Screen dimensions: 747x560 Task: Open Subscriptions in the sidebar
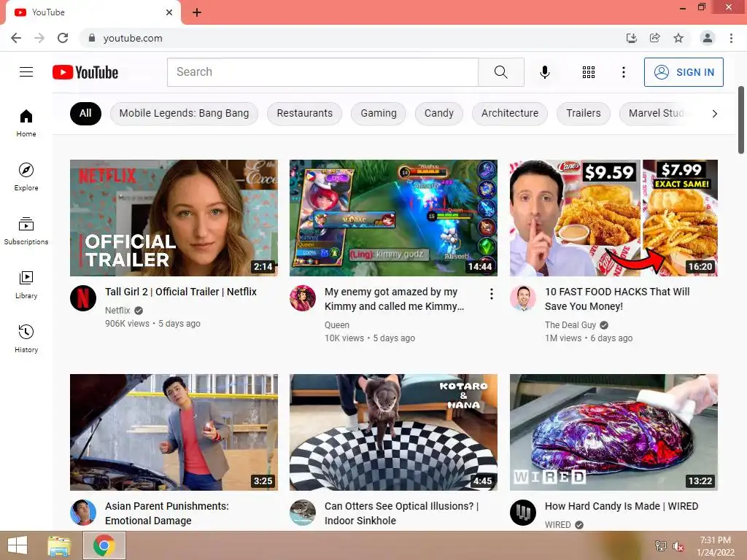click(x=26, y=230)
